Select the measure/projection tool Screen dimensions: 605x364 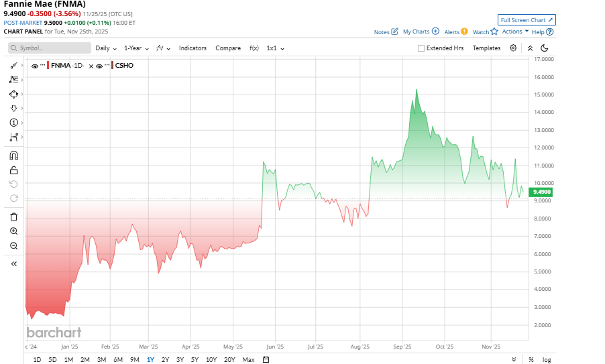(x=13, y=137)
